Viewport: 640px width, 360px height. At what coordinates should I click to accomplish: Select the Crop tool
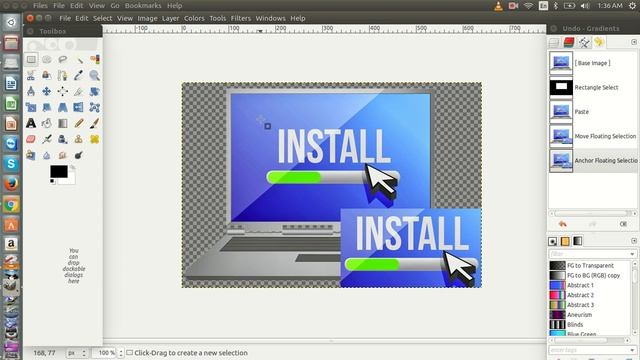79,91
